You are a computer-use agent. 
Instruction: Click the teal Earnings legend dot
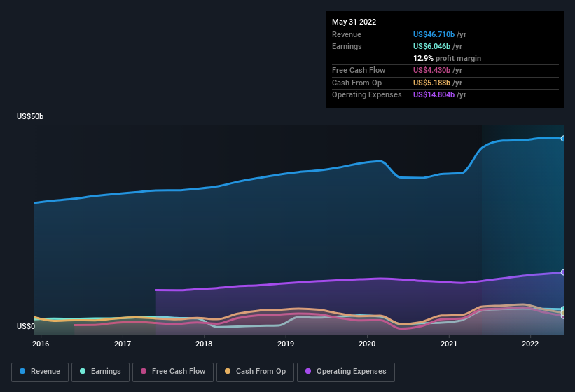click(83, 371)
